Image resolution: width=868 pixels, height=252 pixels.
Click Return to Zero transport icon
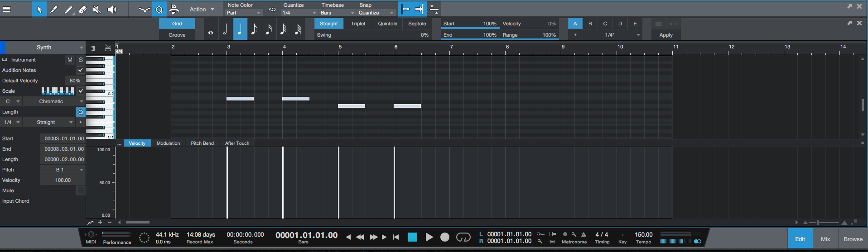point(396,237)
